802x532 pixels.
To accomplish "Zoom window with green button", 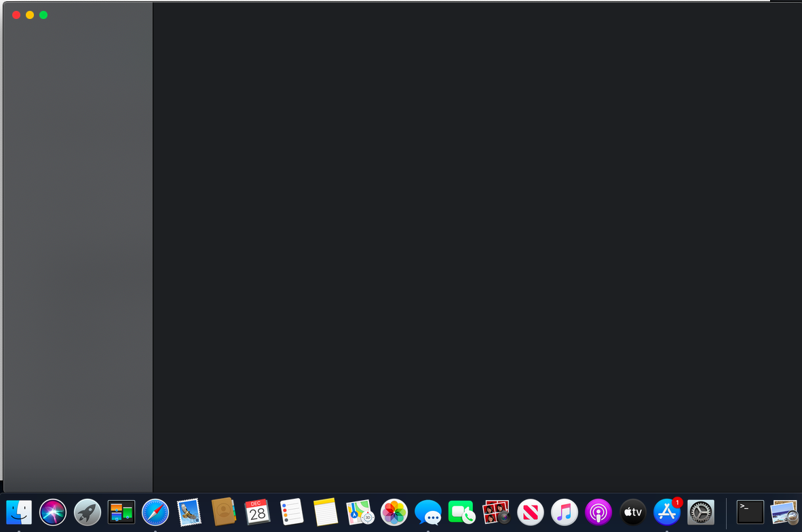I will tap(43, 16).
